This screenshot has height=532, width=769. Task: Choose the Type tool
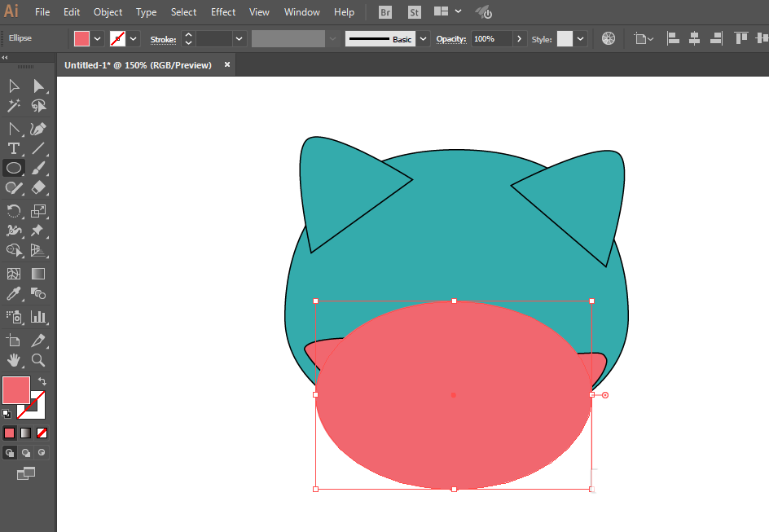point(14,148)
